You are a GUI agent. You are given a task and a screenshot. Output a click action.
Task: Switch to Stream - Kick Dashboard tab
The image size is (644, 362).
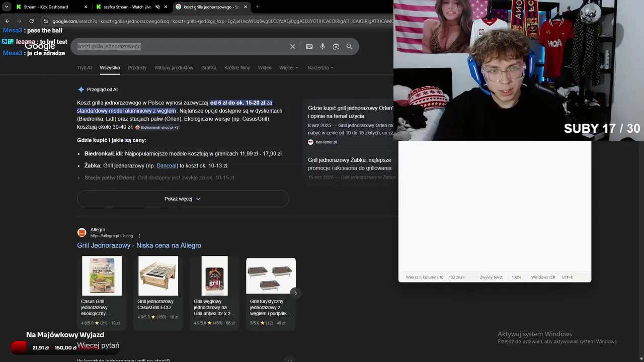[x=45, y=7]
